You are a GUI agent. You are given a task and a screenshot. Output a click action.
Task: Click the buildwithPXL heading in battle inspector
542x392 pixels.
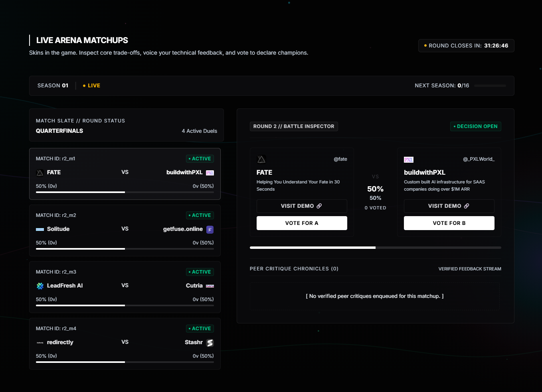coord(425,172)
